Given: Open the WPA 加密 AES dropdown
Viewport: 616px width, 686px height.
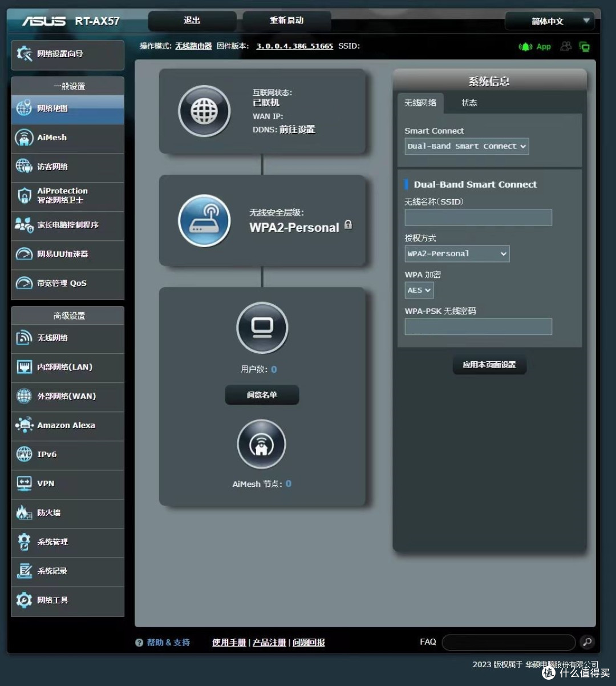Looking at the screenshot, I should click(419, 290).
